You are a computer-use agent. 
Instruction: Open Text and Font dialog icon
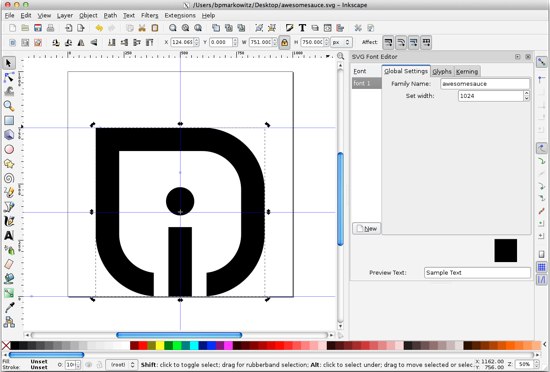pos(302,28)
